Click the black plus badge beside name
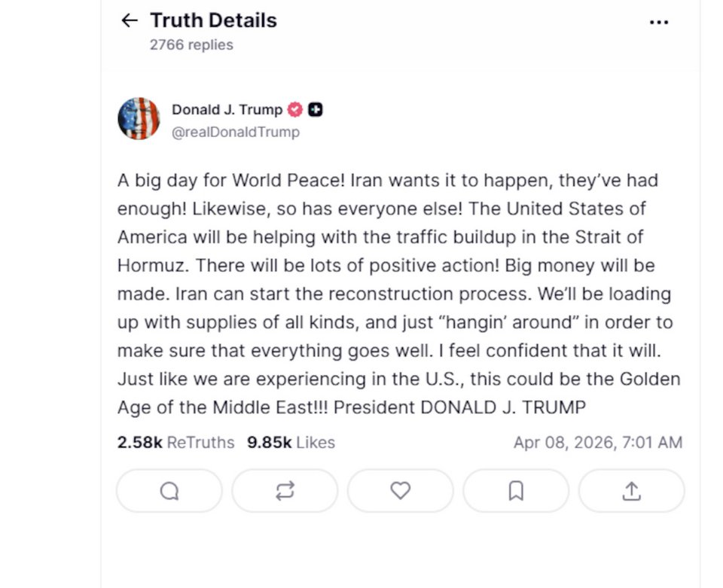The width and height of the screenshot is (723, 588). pyautogui.click(x=316, y=110)
